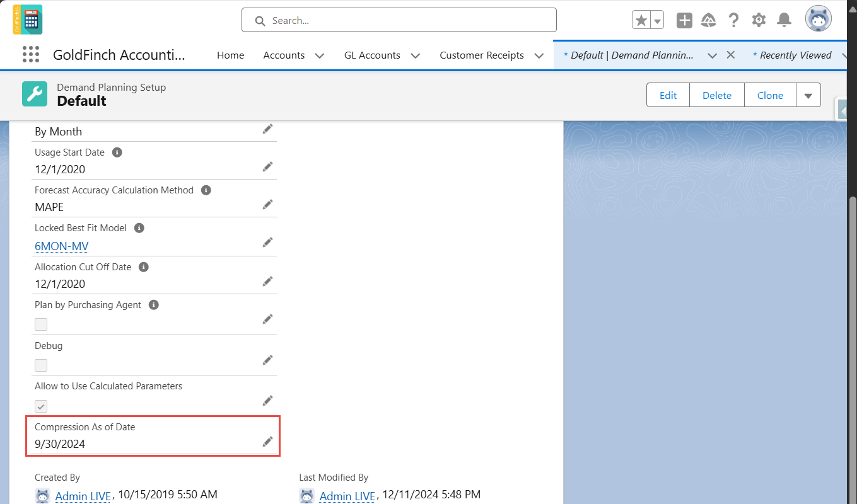Close the Default Demand Planning tab
The image size is (857, 504).
click(x=731, y=55)
